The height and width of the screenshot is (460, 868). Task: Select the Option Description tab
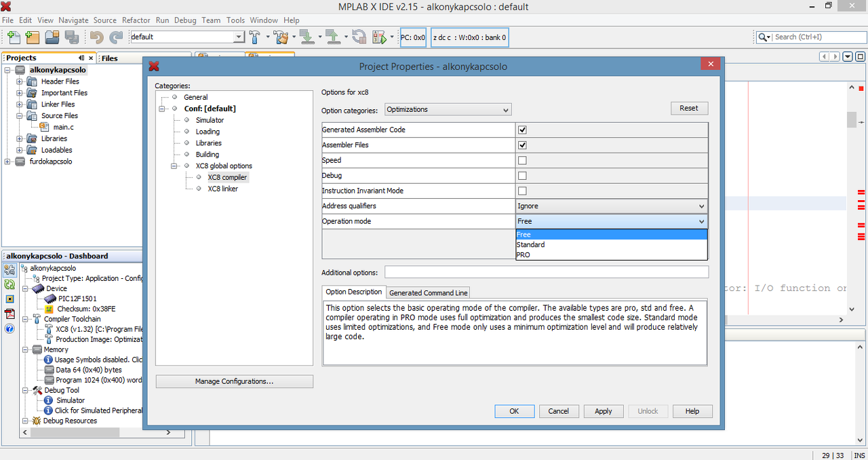354,292
